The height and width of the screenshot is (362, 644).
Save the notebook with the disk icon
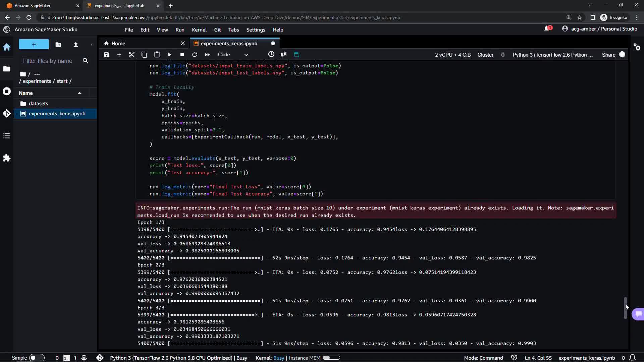107,55
